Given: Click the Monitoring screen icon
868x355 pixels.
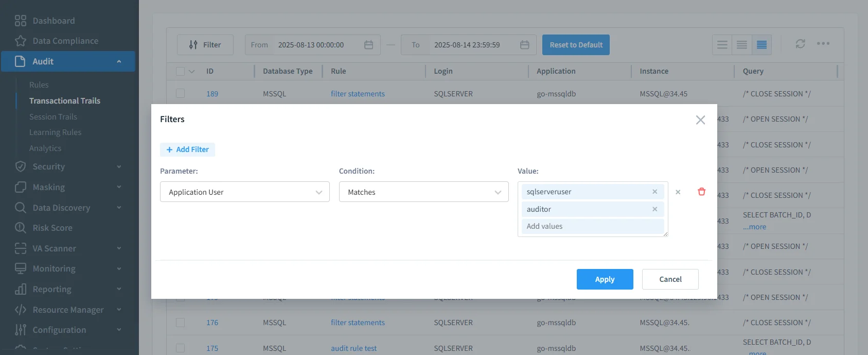Looking at the screenshot, I should (x=21, y=268).
